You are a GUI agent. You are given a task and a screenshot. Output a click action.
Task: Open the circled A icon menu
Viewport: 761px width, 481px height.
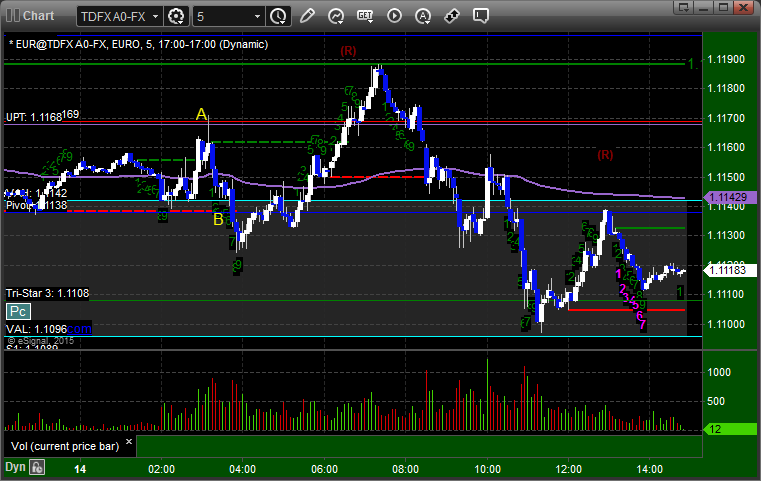(x=423, y=16)
